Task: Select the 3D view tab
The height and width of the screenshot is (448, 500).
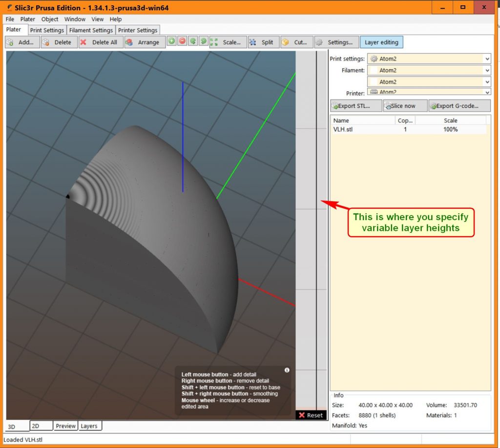Action: pos(18,427)
